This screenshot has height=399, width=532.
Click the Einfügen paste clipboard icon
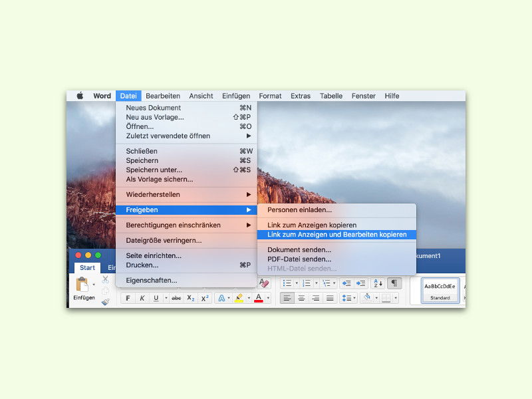pos(82,285)
